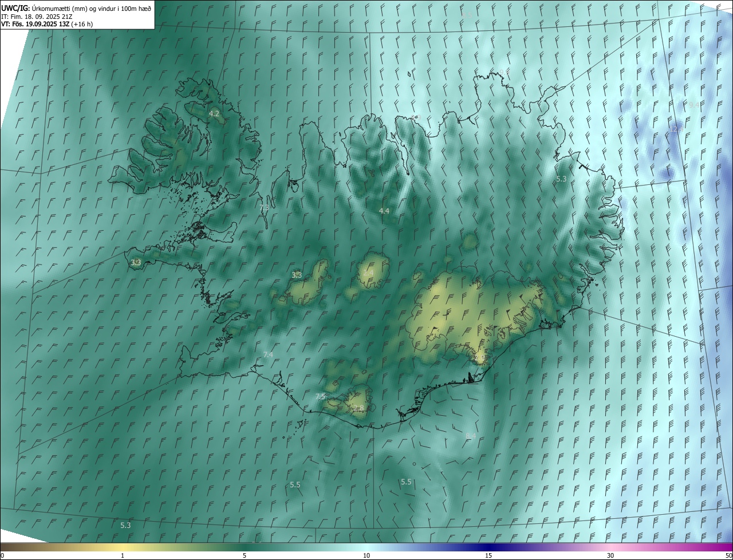Image resolution: width=733 pixels, height=560 pixels.
Task: Click the 'VT: Fös. 19.09.2025 13Z (+16 h)' line
Action: pos(47,24)
